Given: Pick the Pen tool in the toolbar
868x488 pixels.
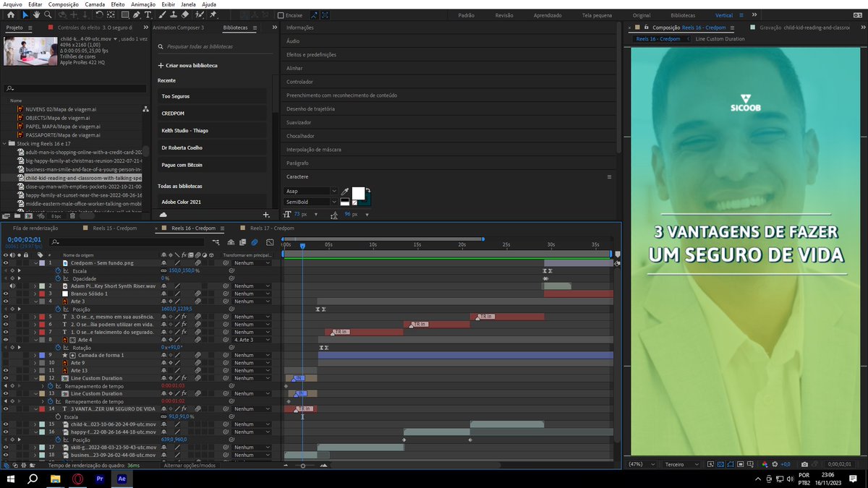Looking at the screenshot, I should click(137, 14).
